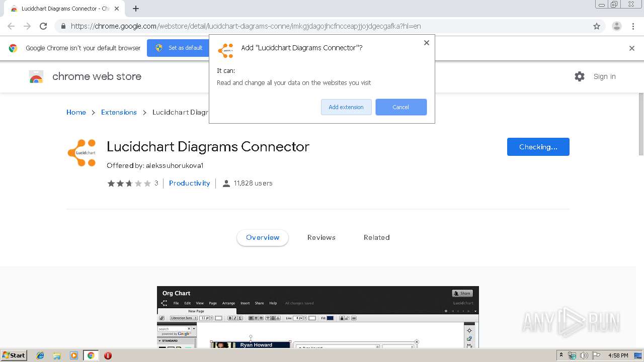Open Windows Explorer folder in taskbar
This screenshot has width=644, height=362.
[x=57, y=355]
